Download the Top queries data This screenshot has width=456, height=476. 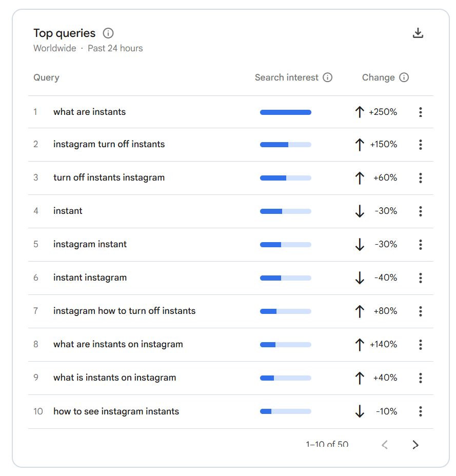[418, 33]
